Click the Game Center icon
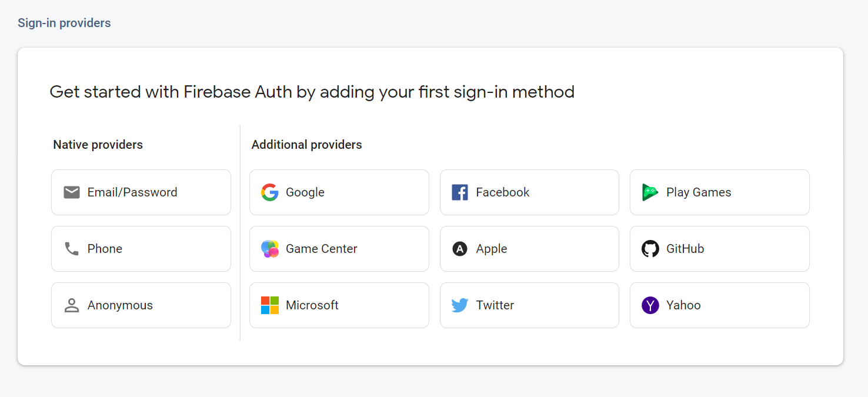The width and height of the screenshot is (868, 397). point(269,248)
